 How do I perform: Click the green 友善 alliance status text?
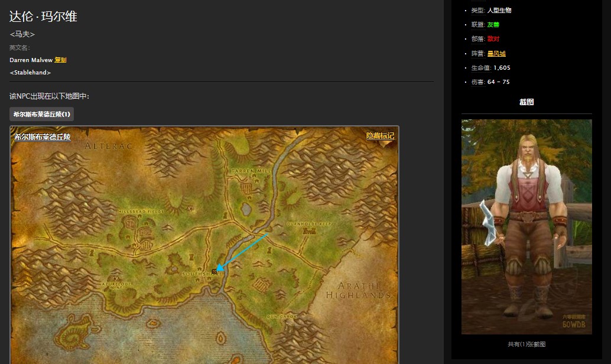[x=493, y=25]
